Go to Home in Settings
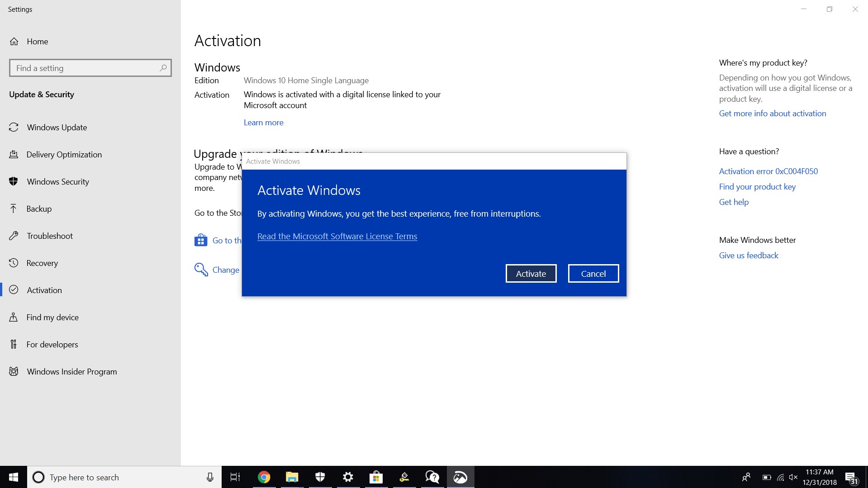The image size is (868, 488). coord(90,42)
